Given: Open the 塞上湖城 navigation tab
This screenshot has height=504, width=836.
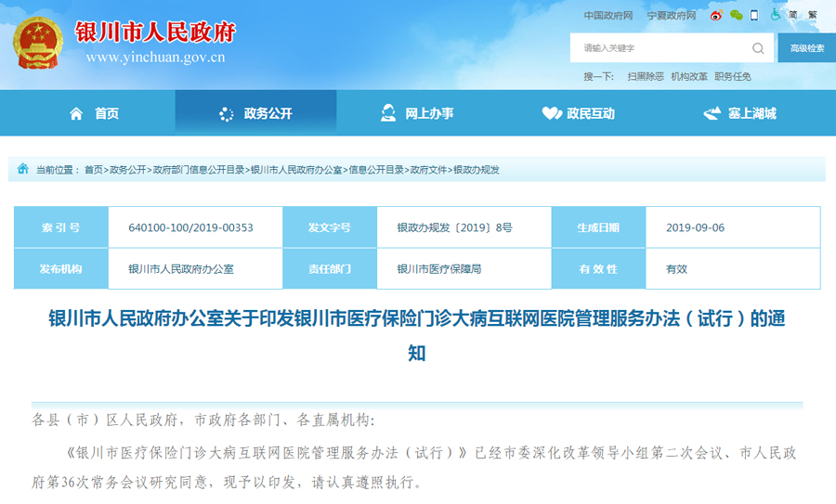Looking at the screenshot, I should point(739,113).
